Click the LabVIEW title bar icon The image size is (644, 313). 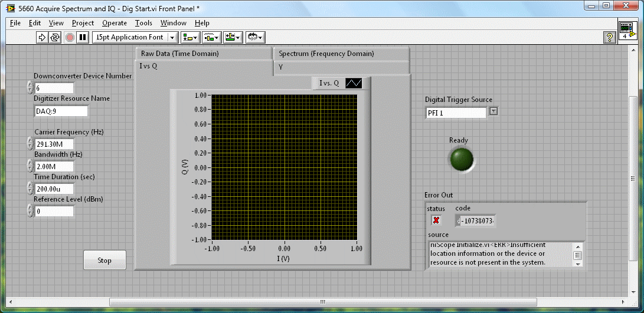(x=10, y=8)
